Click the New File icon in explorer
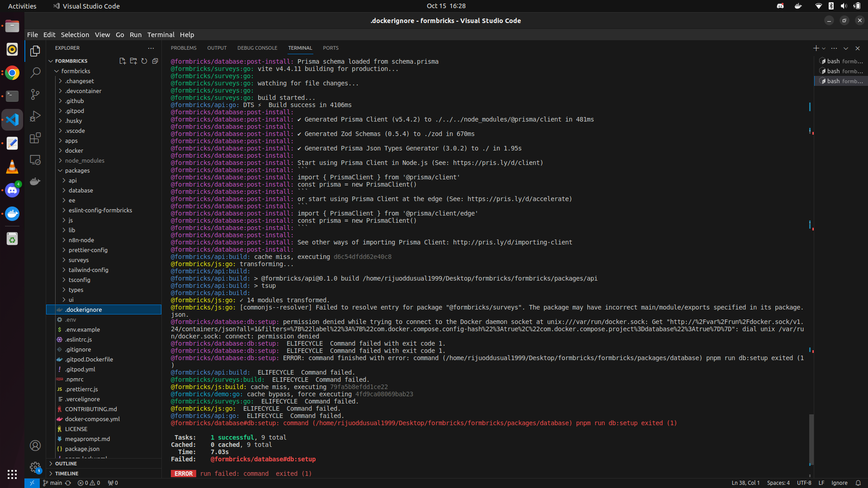 pos(123,61)
